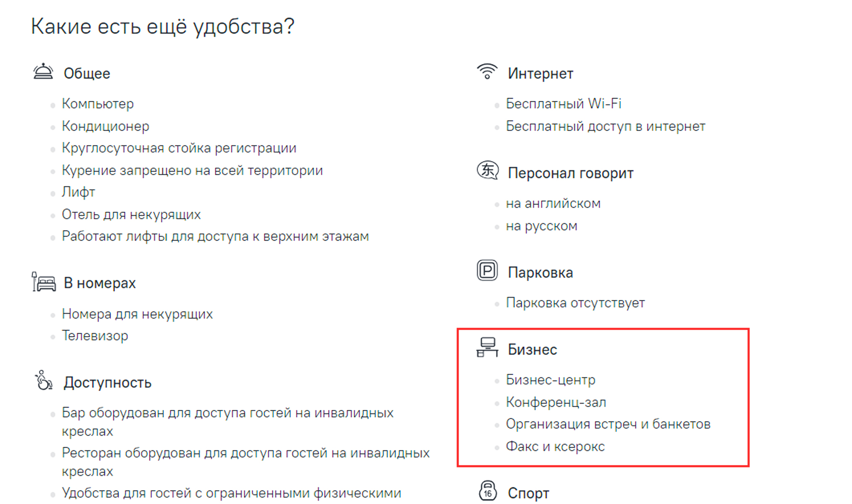The width and height of the screenshot is (852, 504).
Task: Click the bed icon beside В номерах
Action: point(44,282)
